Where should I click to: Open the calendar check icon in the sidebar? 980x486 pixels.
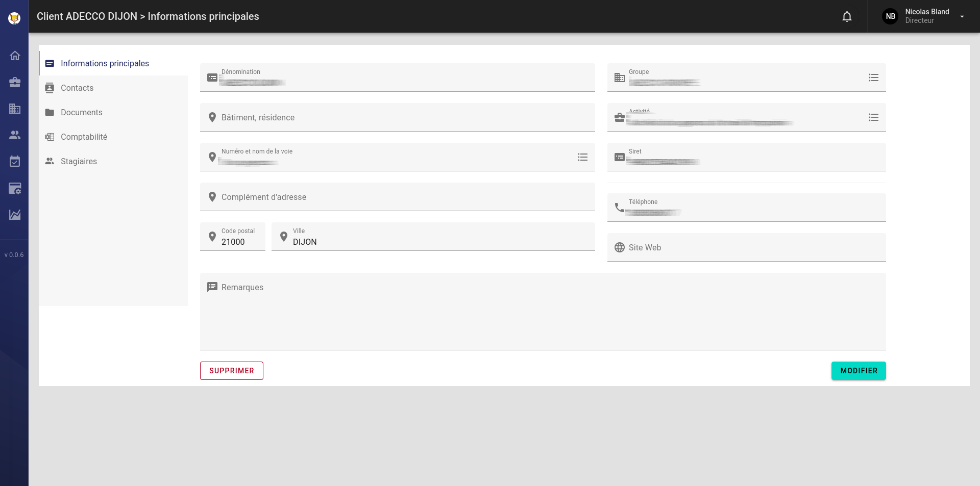(x=14, y=161)
